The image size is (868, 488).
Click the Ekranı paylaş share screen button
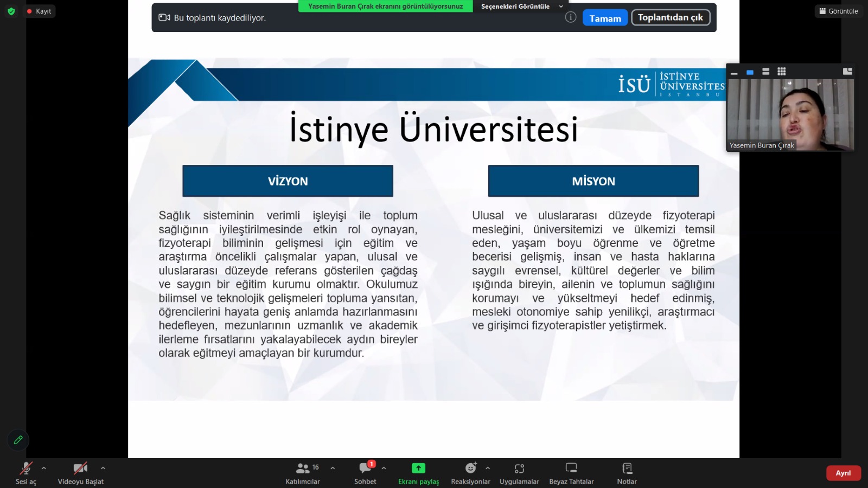pos(418,473)
